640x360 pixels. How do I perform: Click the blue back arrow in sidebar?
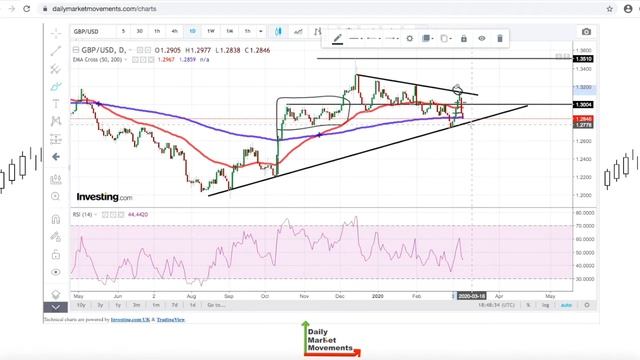point(56,157)
